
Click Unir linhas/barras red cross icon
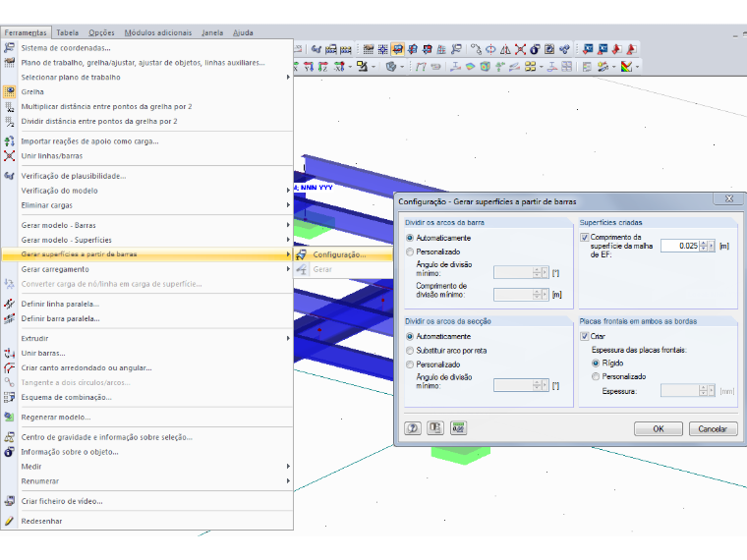point(9,155)
